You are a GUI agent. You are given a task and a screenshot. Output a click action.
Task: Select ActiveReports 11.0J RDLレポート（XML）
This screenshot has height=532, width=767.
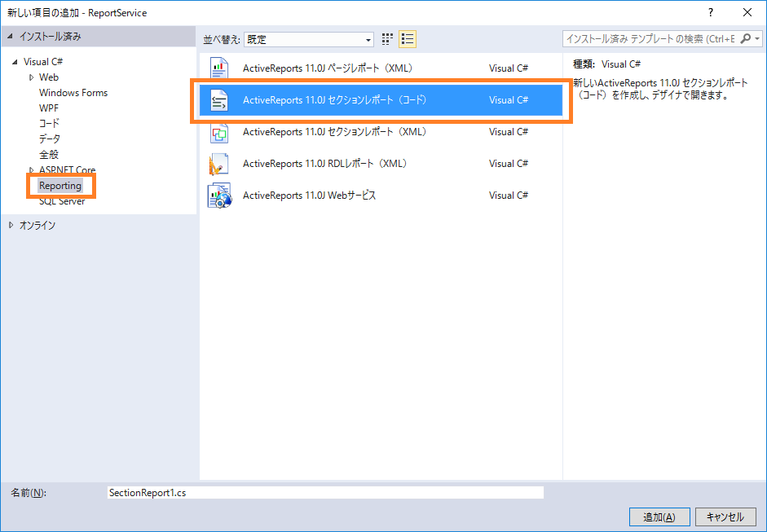click(381, 164)
